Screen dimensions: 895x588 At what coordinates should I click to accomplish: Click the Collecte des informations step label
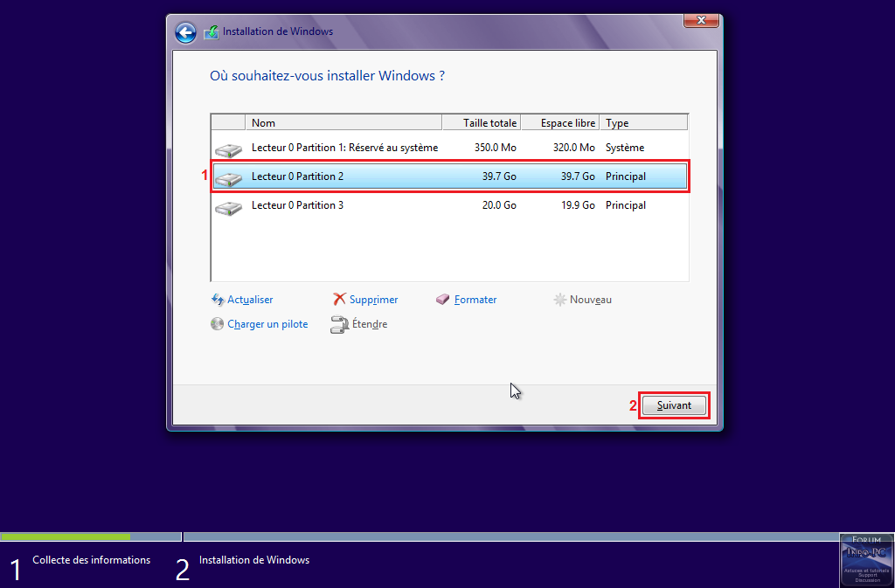91,560
